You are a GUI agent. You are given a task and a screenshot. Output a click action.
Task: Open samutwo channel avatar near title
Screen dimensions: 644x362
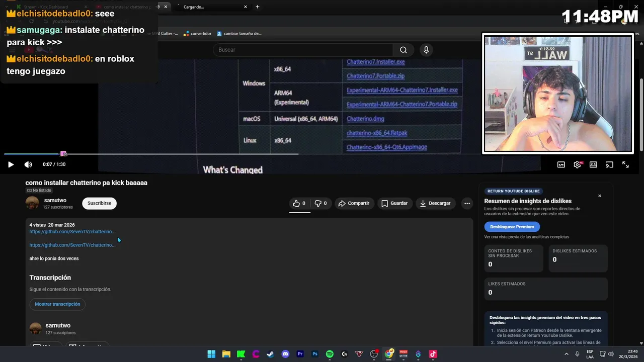pos(32,203)
